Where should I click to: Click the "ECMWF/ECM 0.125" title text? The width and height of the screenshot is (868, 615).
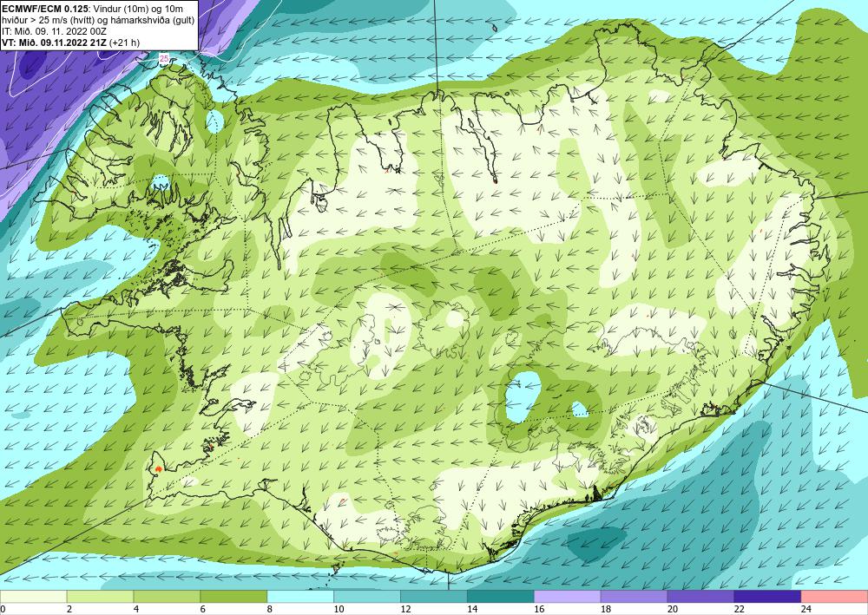click(45, 9)
